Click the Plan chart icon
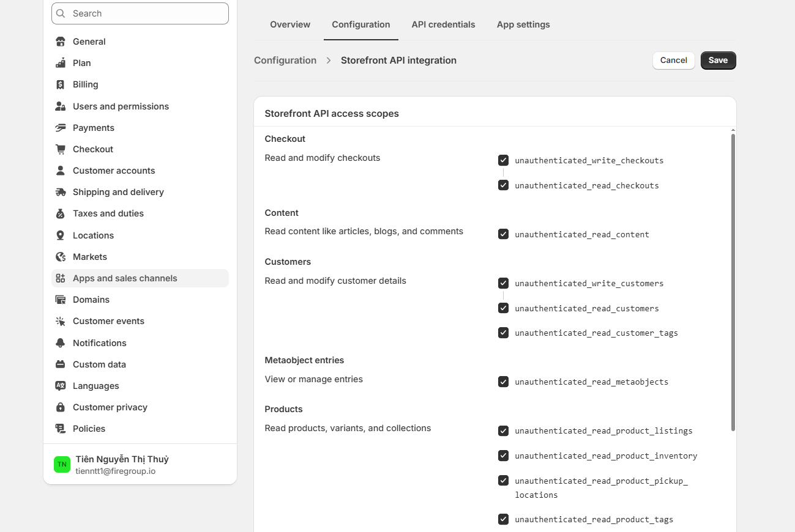The width and height of the screenshot is (795, 532). tap(60, 63)
